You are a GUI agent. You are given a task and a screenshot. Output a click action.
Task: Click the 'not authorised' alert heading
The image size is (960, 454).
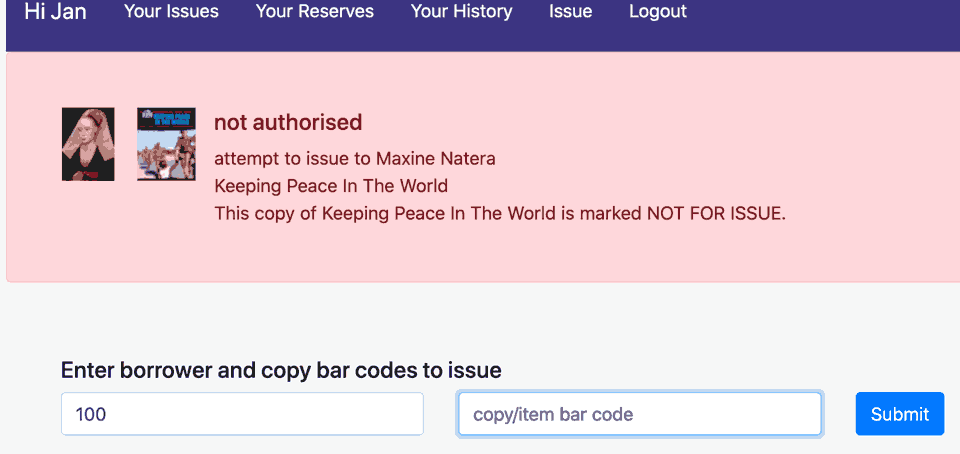[x=288, y=123]
